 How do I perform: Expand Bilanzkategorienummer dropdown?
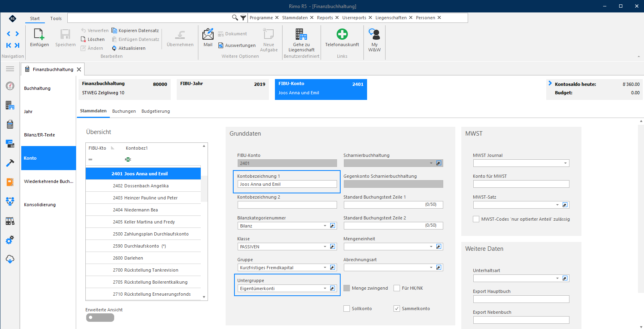click(x=325, y=226)
